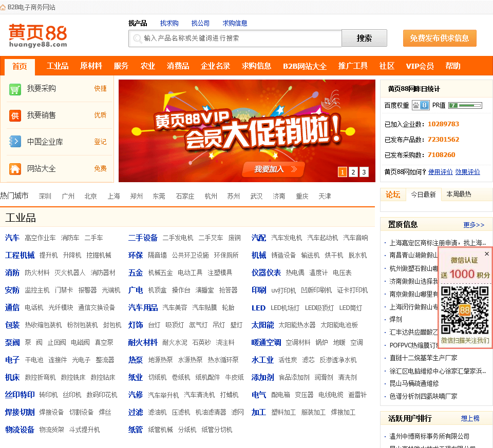The width and height of the screenshot is (493, 448).
Task: Click 想上榜 in 活跃用户排行
Action: coord(470,418)
